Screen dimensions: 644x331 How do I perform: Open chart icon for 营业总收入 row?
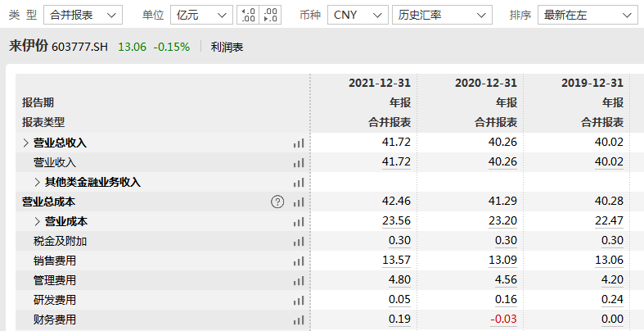tap(299, 143)
